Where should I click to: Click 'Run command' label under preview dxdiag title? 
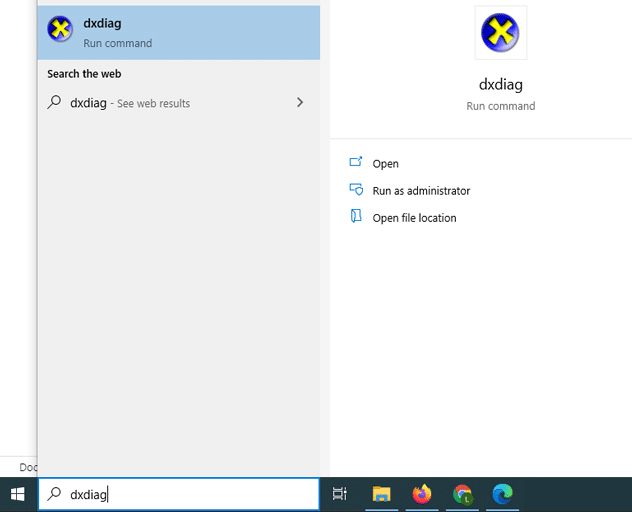(x=501, y=106)
